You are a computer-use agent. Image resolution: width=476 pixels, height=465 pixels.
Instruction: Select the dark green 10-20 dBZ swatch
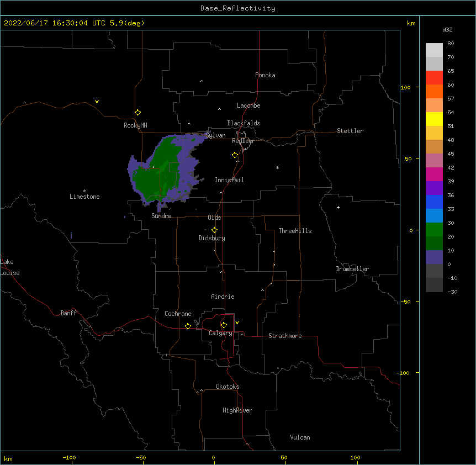click(434, 244)
